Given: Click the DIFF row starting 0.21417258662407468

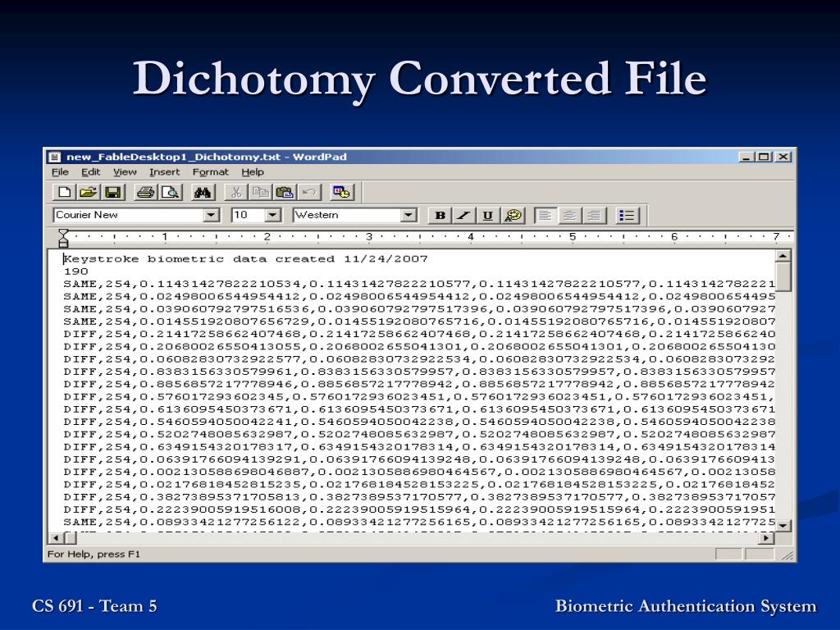Looking at the screenshot, I should [x=419, y=334].
